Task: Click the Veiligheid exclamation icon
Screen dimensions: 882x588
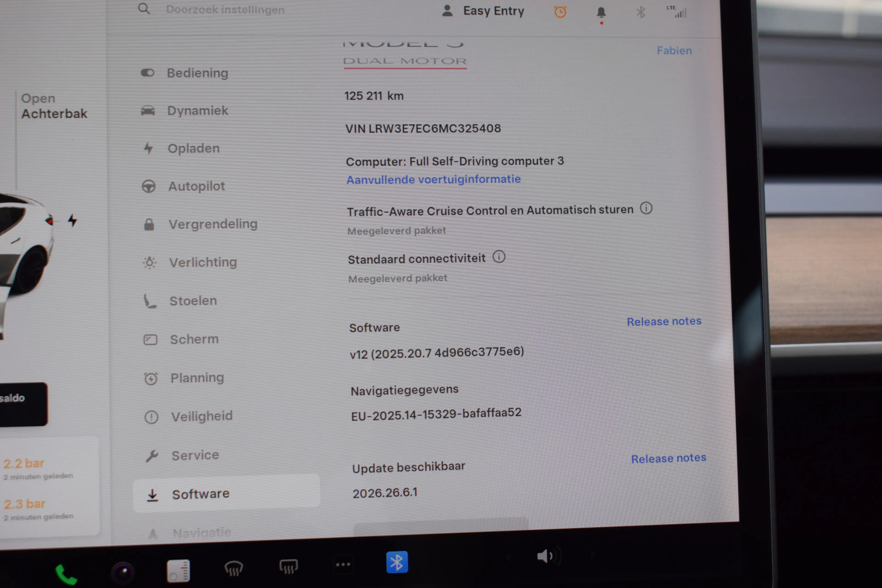Action: [x=152, y=417]
